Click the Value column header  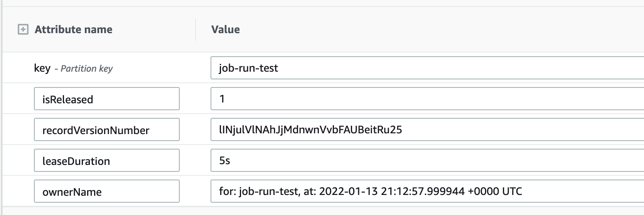click(x=226, y=30)
